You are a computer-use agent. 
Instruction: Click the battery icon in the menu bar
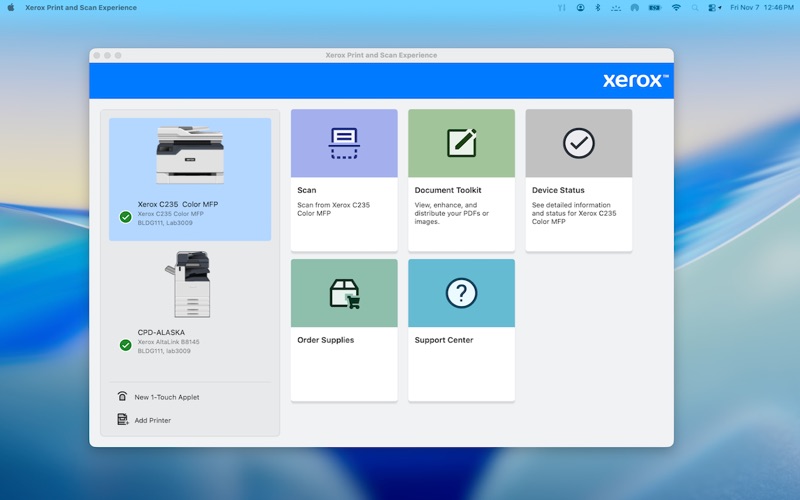click(655, 8)
